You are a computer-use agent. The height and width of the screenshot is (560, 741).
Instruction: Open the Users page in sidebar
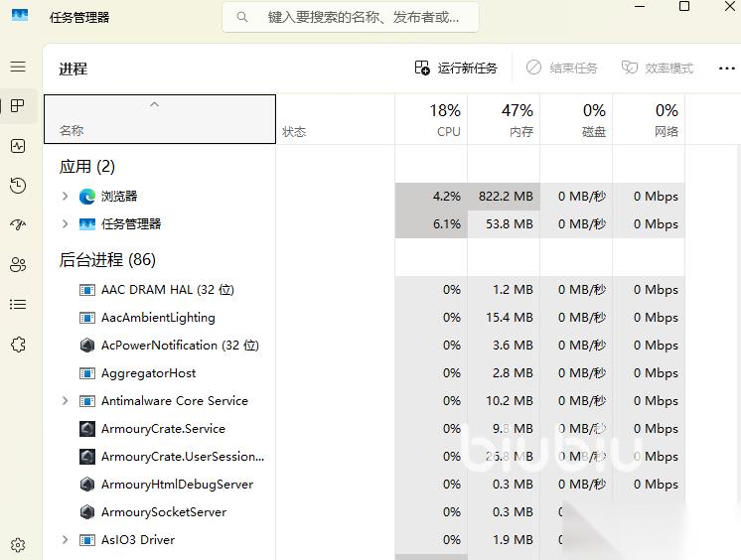18,265
